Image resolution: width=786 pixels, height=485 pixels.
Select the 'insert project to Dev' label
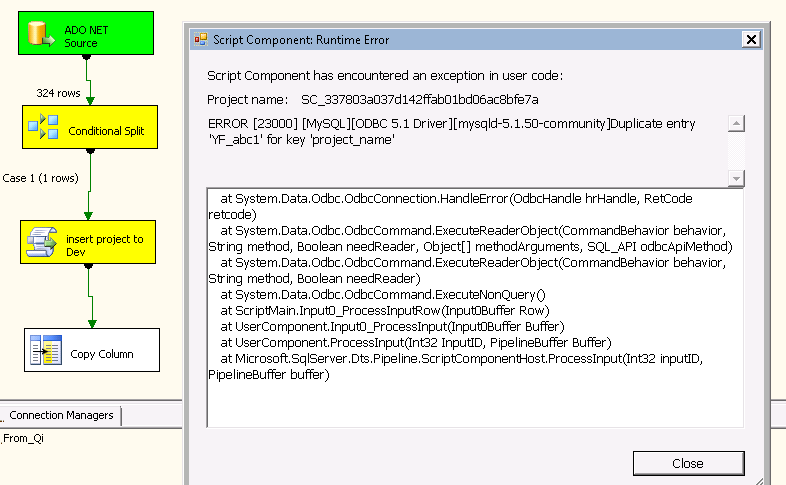click(104, 245)
